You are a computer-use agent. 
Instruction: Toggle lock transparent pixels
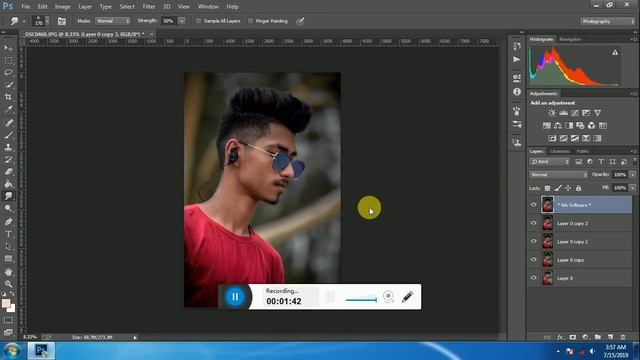coord(547,188)
